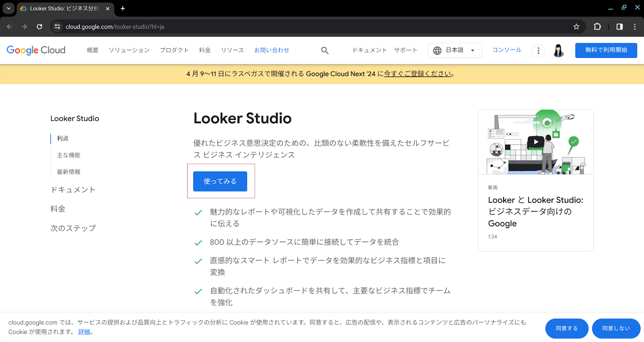Open a new tab with plus button
This screenshot has height=342, width=644.
point(123,8)
